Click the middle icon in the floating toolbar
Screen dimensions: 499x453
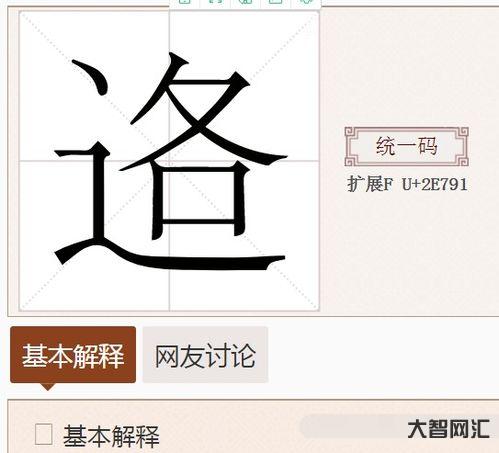pyautogui.click(x=245, y=2)
